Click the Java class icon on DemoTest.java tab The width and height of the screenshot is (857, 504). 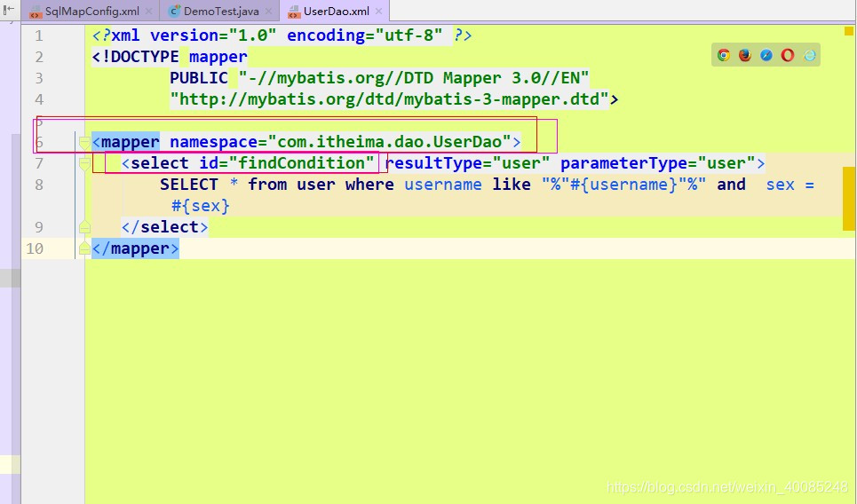click(174, 11)
